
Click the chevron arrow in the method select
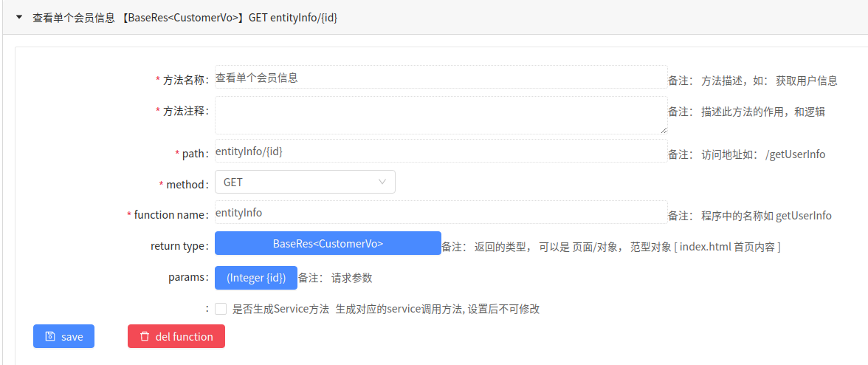pyautogui.click(x=382, y=182)
